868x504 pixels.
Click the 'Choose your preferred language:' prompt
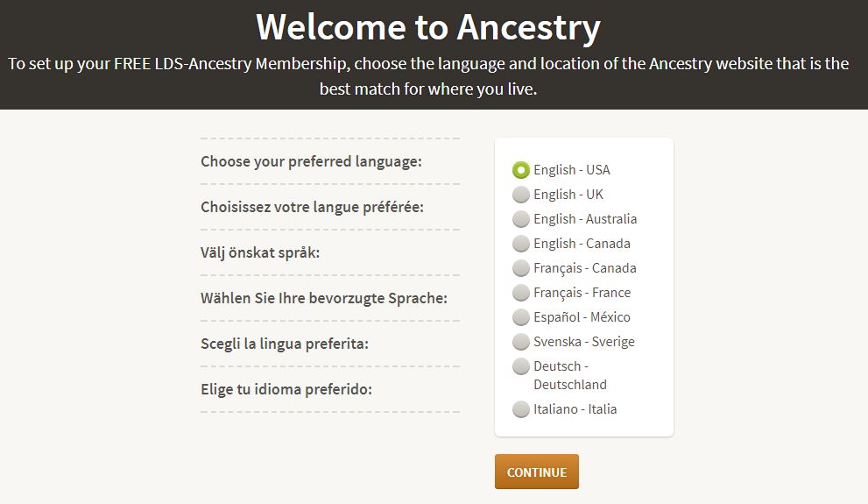pyautogui.click(x=311, y=161)
